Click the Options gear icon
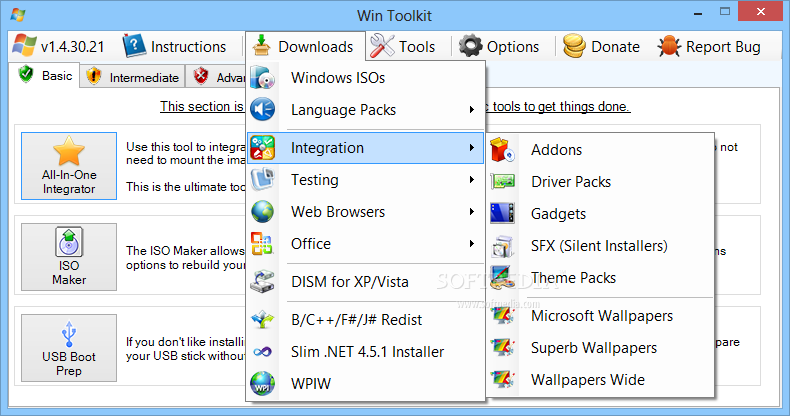790x416 pixels. (x=471, y=46)
